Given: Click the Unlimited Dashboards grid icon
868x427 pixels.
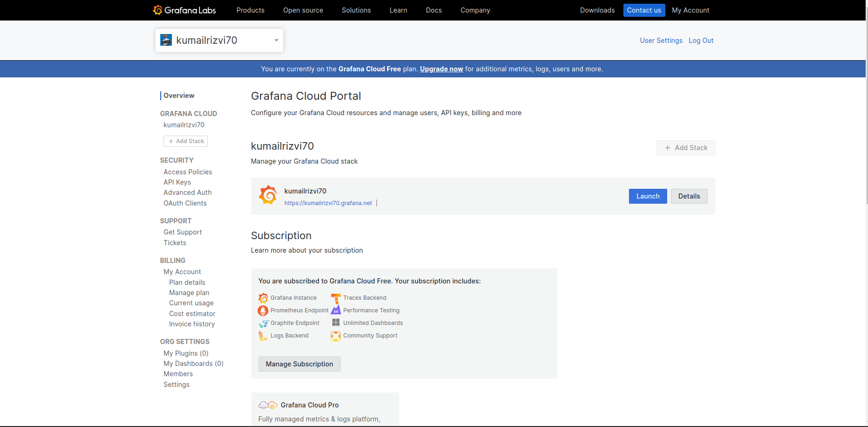Looking at the screenshot, I should pyautogui.click(x=335, y=323).
